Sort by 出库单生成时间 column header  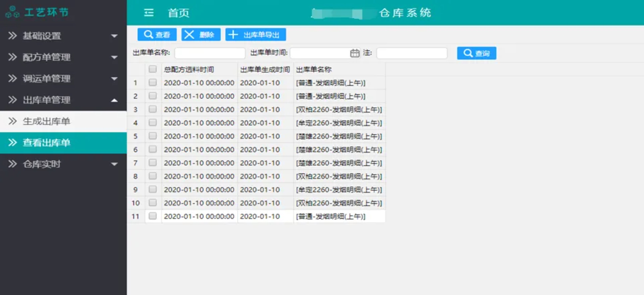265,69
